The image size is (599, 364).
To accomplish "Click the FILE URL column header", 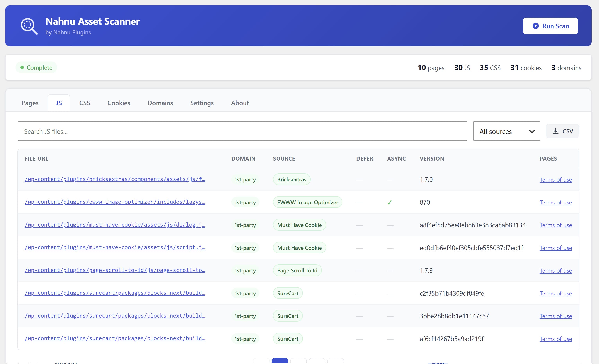I will pos(37,159).
